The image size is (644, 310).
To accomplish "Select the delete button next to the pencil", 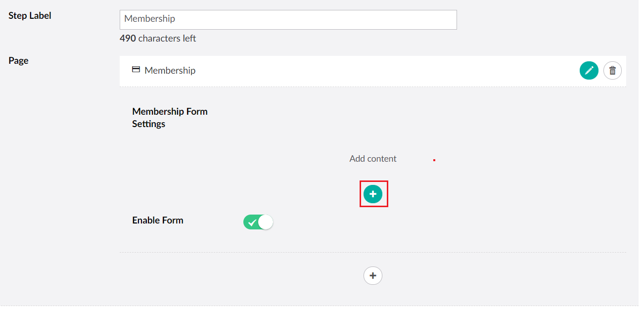I will (x=612, y=70).
